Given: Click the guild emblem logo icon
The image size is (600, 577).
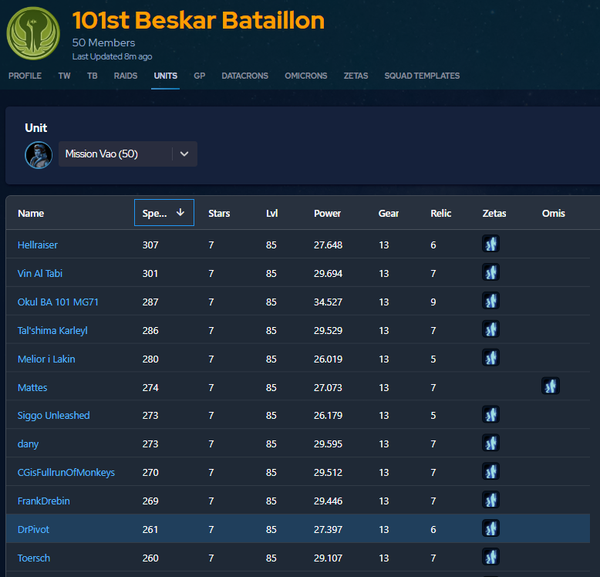Looking at the screenshot, I should point(33,33).
